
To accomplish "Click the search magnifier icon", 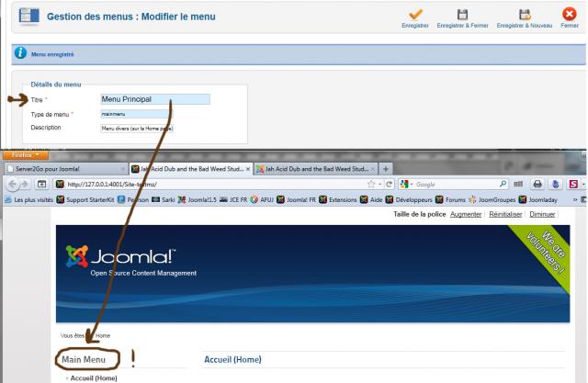I will point(503,184).
